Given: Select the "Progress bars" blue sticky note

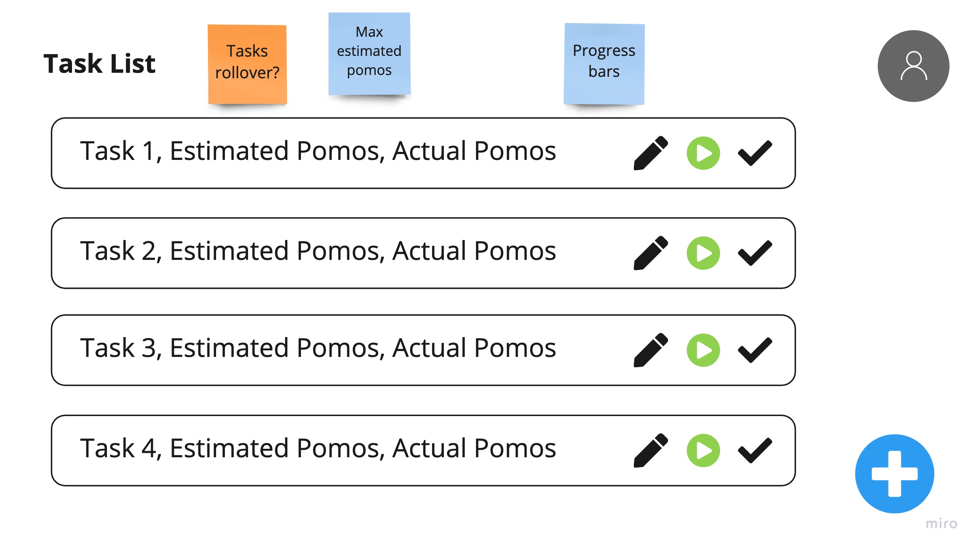Looking at the screenshot, I should coord(604,63).
